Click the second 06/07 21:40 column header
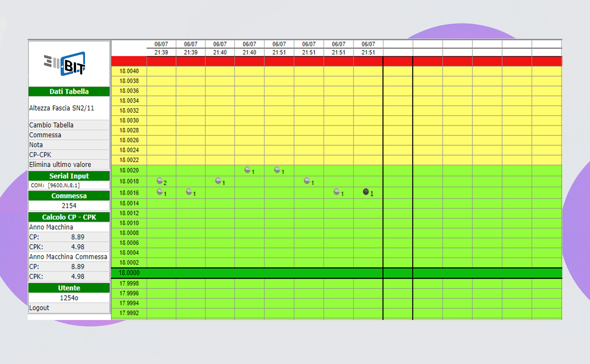This screenshot has width=590, height=364. [x=249, y=48]
